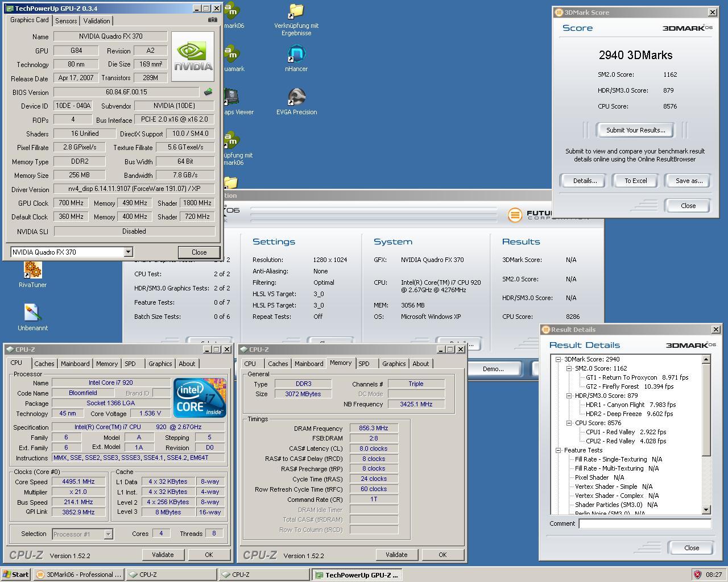The height and width of the screenshot is (582, 728).
Task: Select Fill Rate - Single-Texturing row
Action: click(x=619, y=459)
